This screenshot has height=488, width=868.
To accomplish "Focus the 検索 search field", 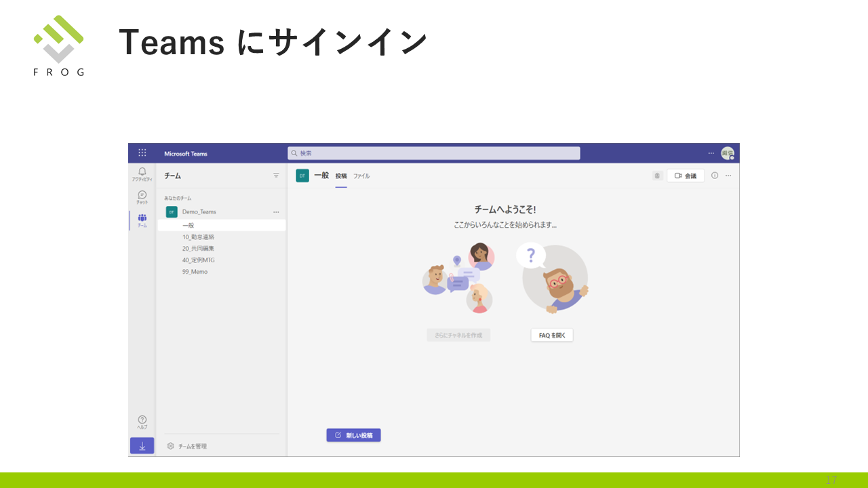I will pos(434,153).
